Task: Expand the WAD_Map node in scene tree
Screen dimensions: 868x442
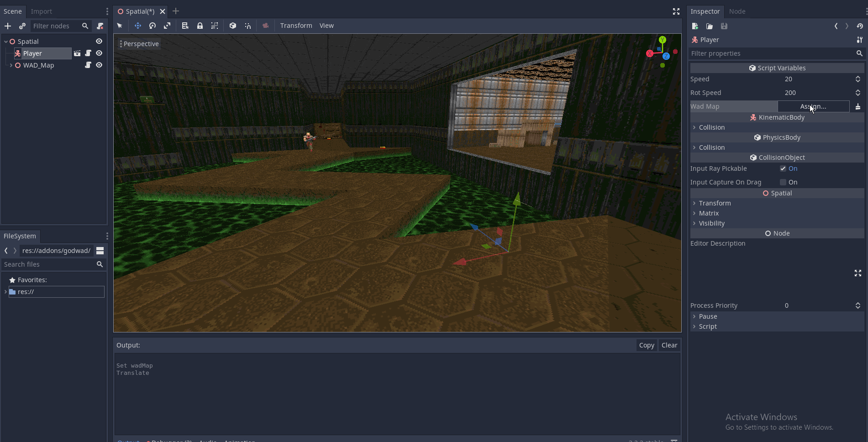Action: point(11,65)
